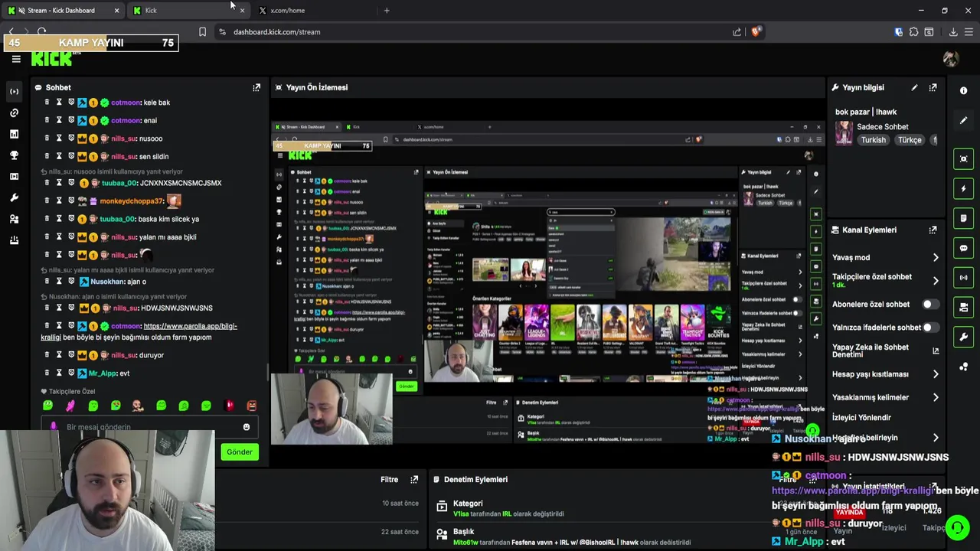Toggle Abonelere özel sohbet switch

click(x=930, y=304)
